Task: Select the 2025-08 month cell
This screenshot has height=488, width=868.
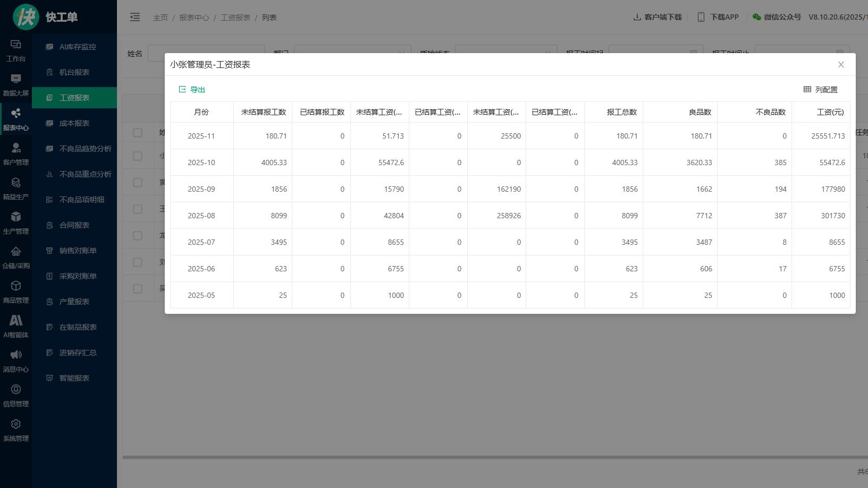Action: pyautogui.click(x=201, y=216)
